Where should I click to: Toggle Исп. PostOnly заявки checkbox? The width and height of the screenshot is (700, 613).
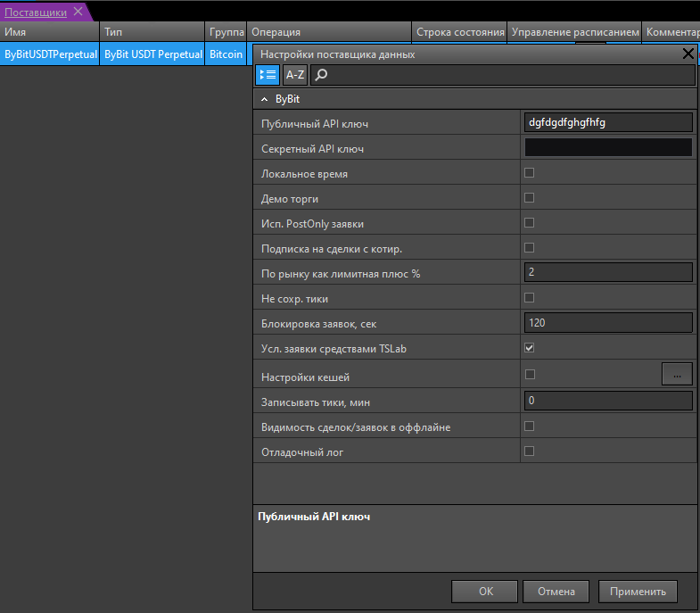click(x=529, y=222)
